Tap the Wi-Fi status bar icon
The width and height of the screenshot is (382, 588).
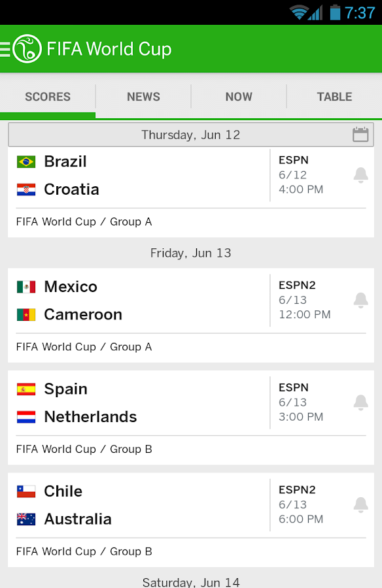[300, 13]
